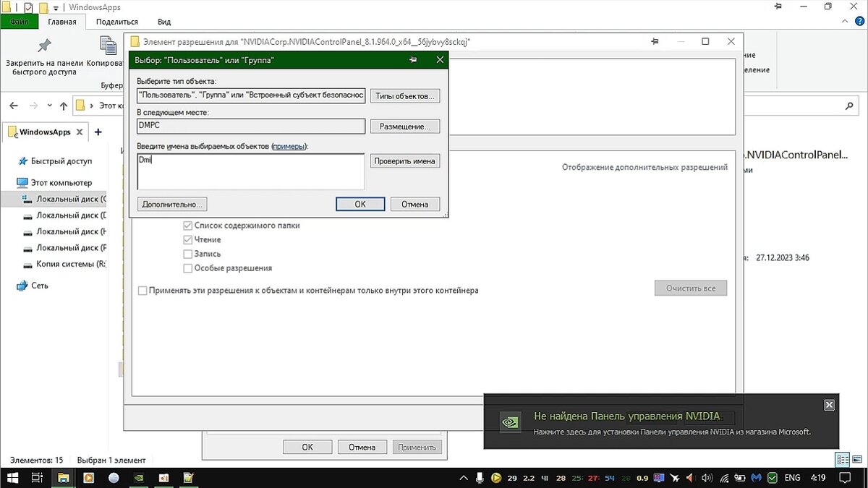This screenshot has height=488, width=868.
Task: Toggle the Запись permission checkbox
Action: tap(188, 254)
